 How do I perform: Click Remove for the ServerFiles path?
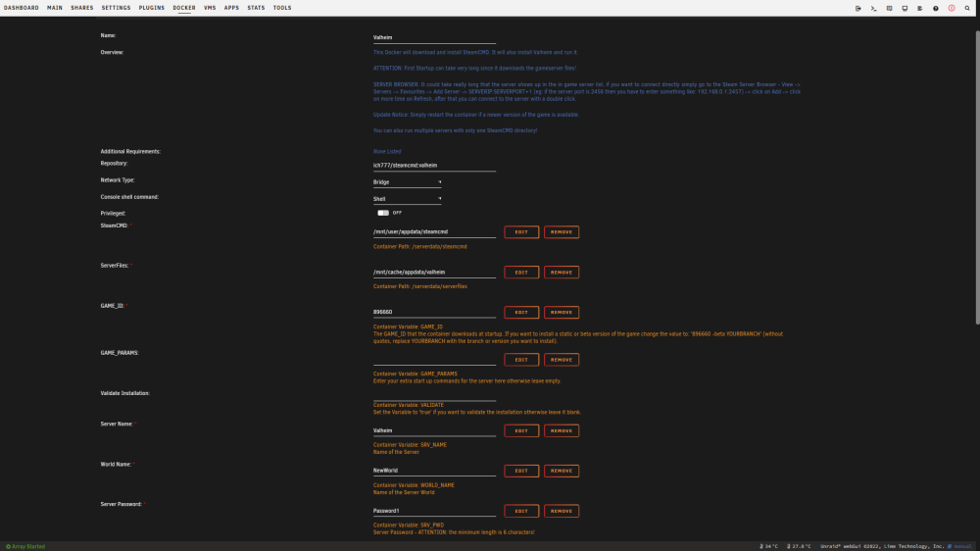click(x=562, y=272)
